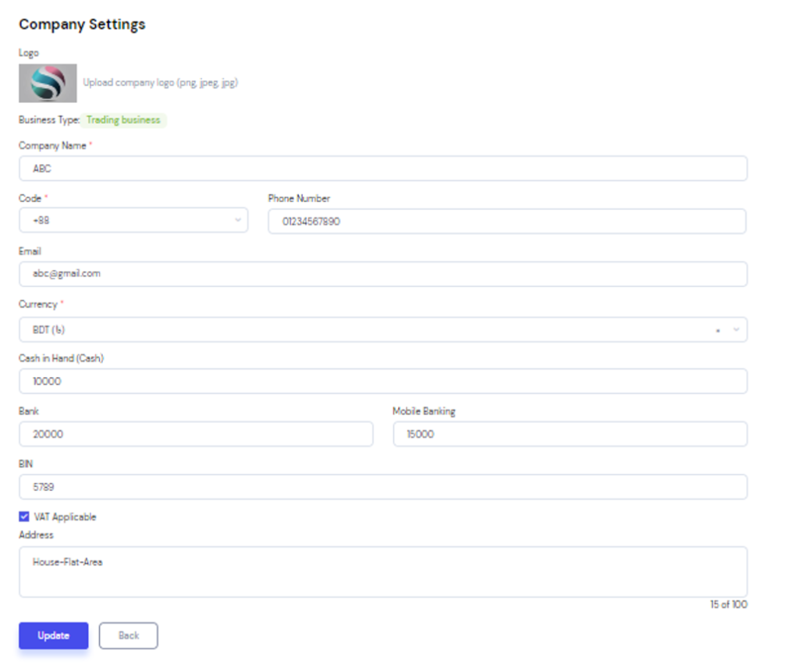This screenshot has width=799, height=672.
Task: Open the Currency BDT dropdown
Action: click(383, 329)
